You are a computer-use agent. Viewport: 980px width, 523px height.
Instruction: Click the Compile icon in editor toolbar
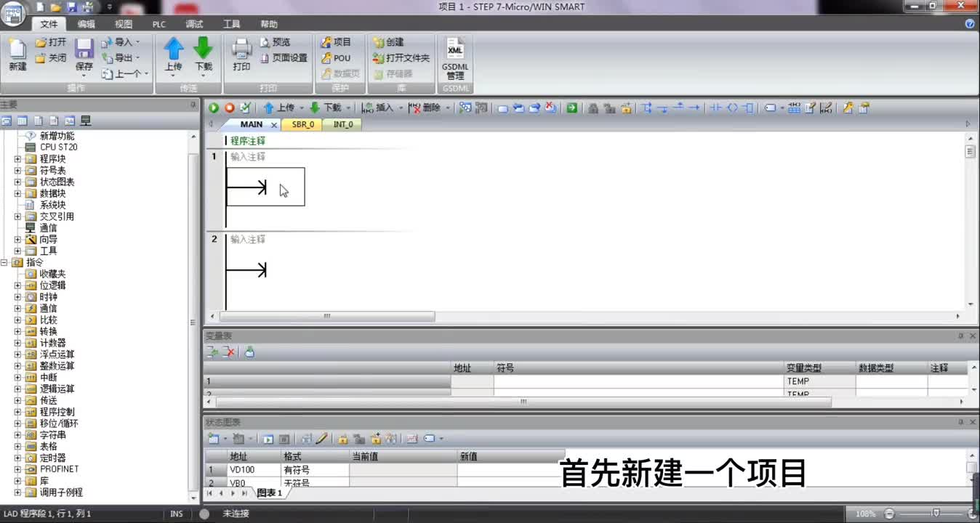pos(245,108)
